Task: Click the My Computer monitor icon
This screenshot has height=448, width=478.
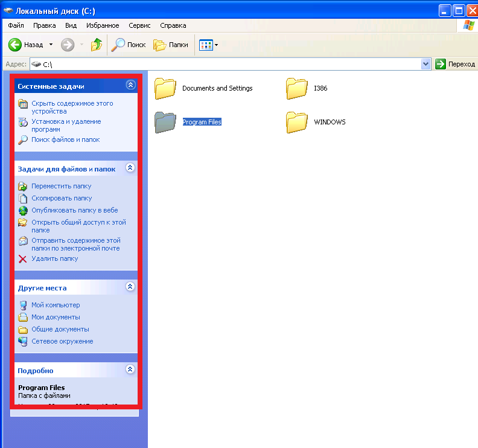Action: [23, 306]
